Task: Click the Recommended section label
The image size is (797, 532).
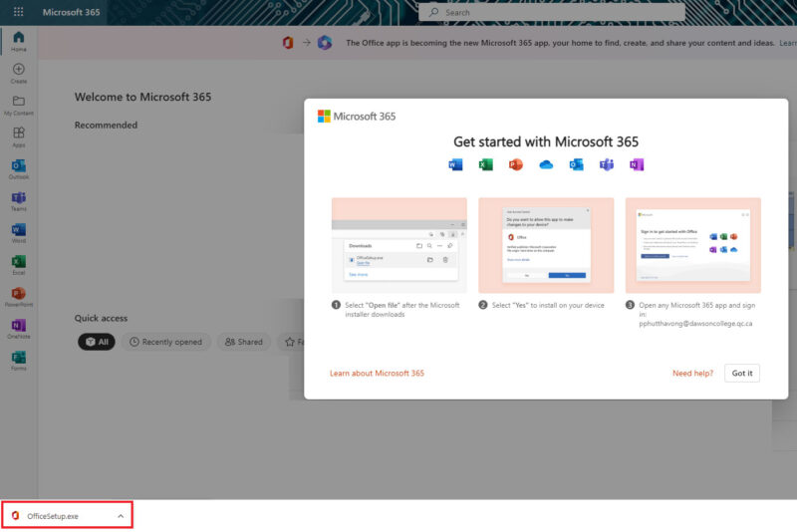Action: tap(106, 125)
